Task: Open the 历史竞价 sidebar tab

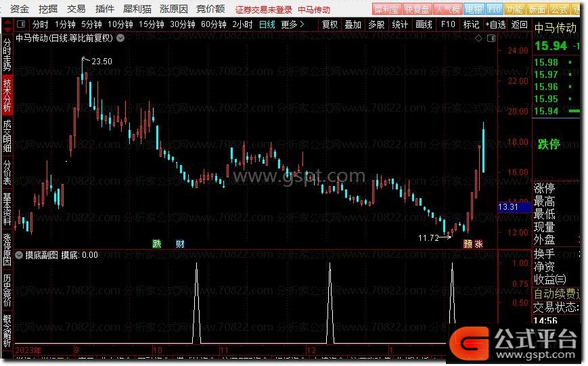Action: [x=7, y=291]
